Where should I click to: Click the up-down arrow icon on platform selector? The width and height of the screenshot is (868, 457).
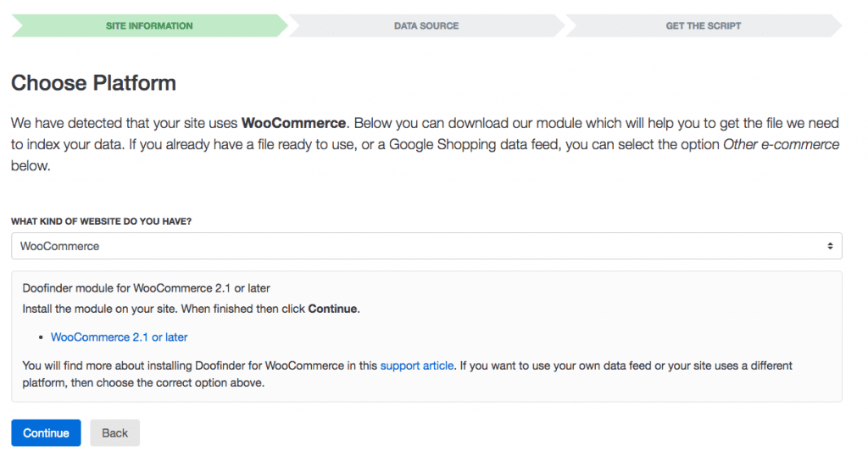pos(830,246)
